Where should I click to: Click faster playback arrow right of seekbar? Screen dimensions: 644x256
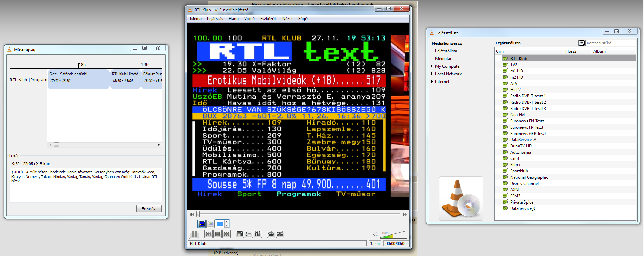(405, 214)
